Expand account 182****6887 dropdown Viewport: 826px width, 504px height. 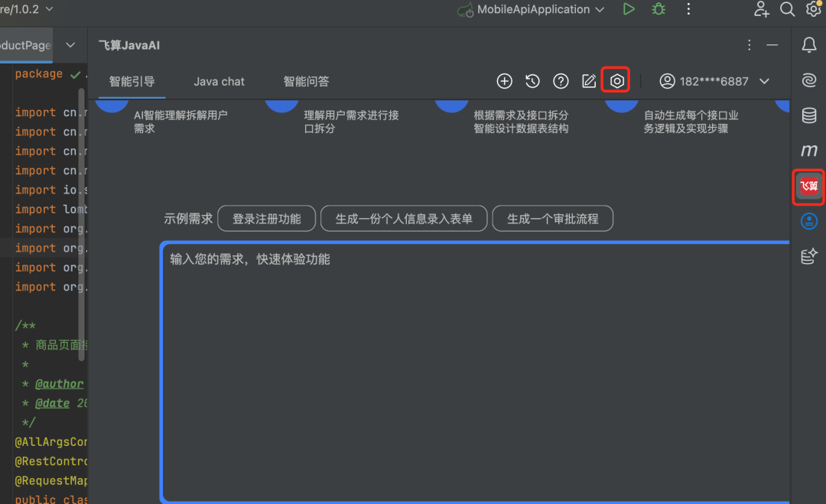coord(764,81)
